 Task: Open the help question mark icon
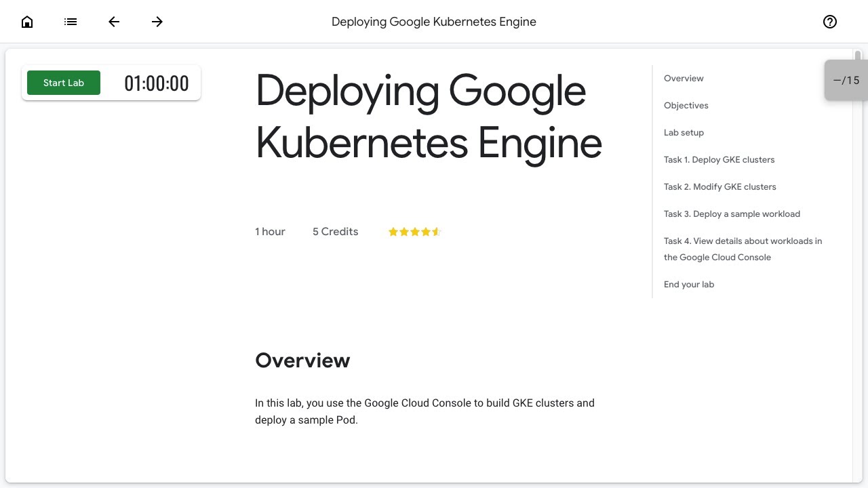point(830,22)
